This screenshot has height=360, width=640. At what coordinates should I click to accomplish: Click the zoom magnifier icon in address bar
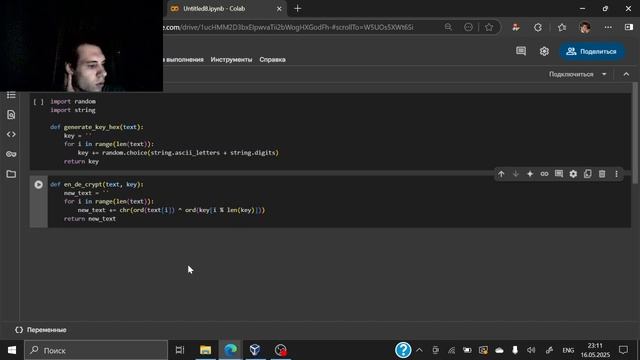pyautogui.click(x=448, y=27)
